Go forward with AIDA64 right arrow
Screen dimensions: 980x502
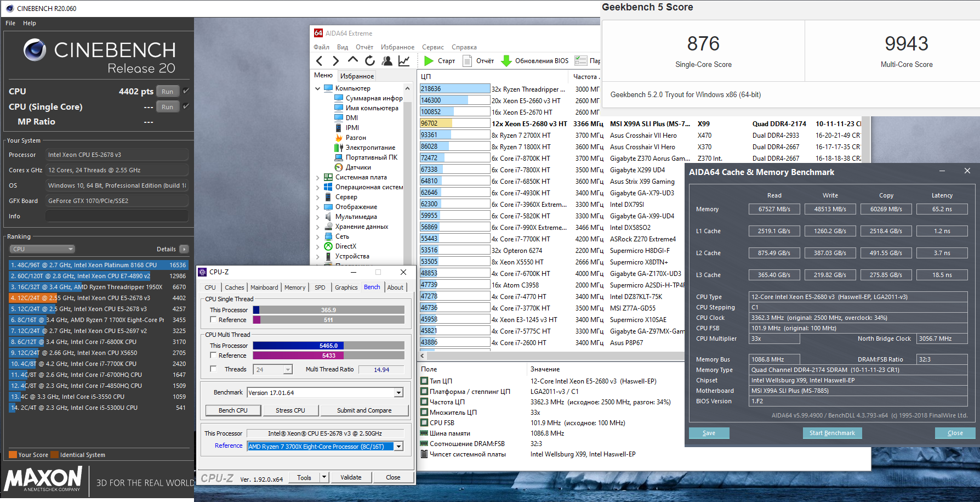336,61
